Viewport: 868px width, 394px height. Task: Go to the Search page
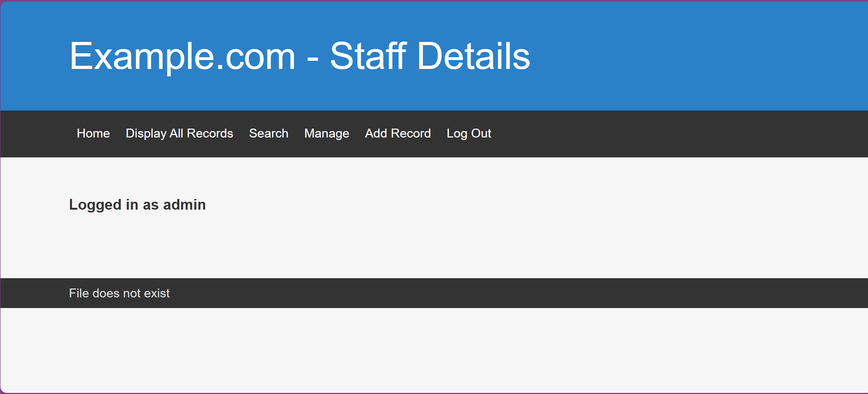[x=268, y=133]
